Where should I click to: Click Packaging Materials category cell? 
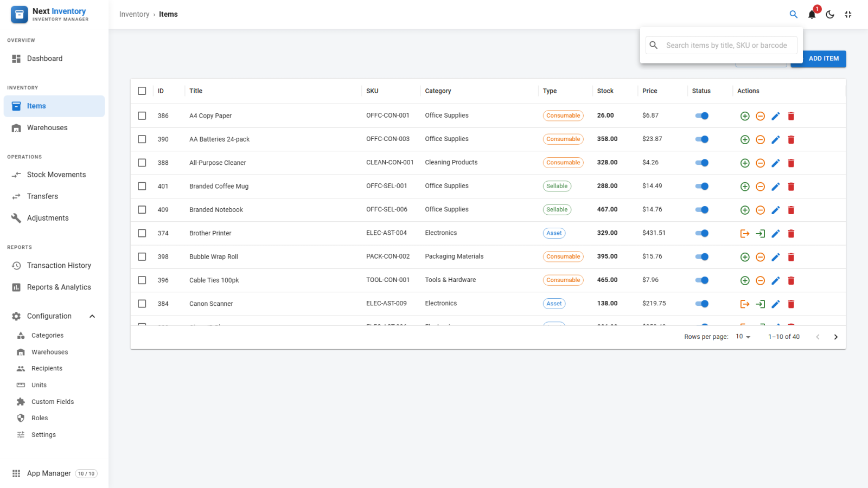click(454, 256)
